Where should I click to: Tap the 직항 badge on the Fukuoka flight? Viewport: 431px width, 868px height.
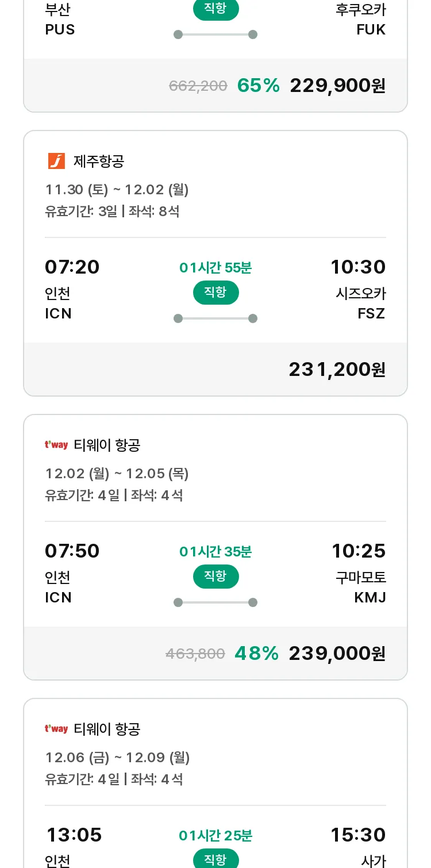[215, 10]
